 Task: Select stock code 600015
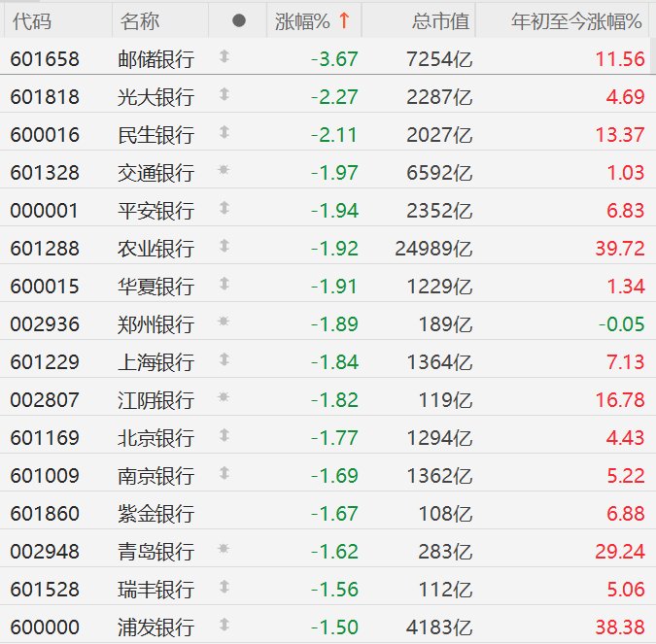click(45, 287)
